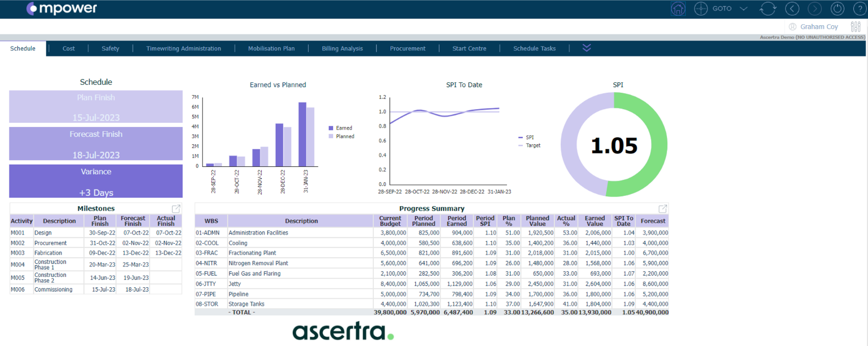Switch to the Cost tab
Viewport: 868px width, 346px height.
pyautogui.click(x=69, y=48)
